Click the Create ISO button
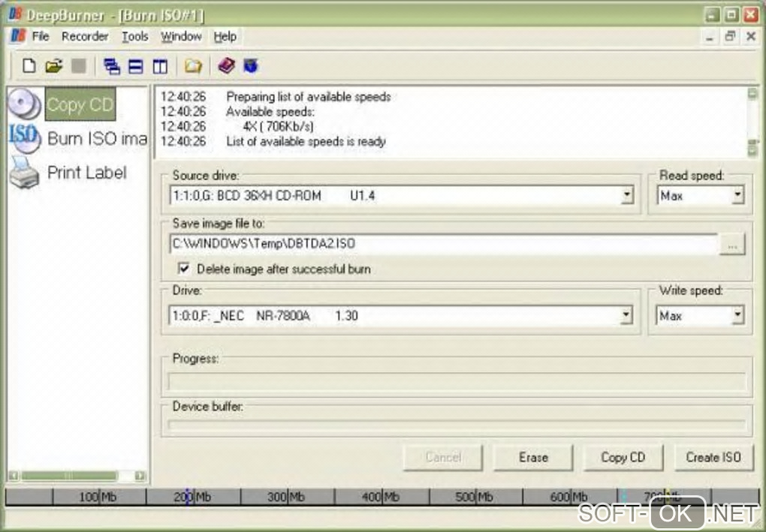 (x=713, y=457)
